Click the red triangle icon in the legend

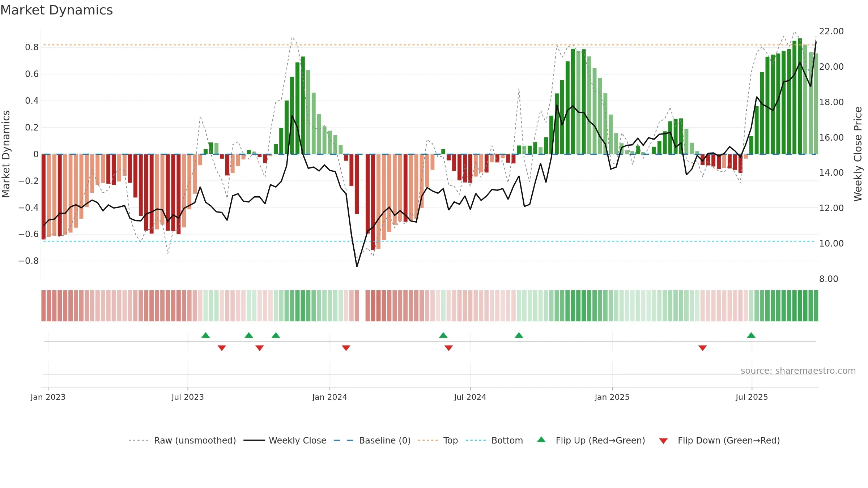coord(663,441)
